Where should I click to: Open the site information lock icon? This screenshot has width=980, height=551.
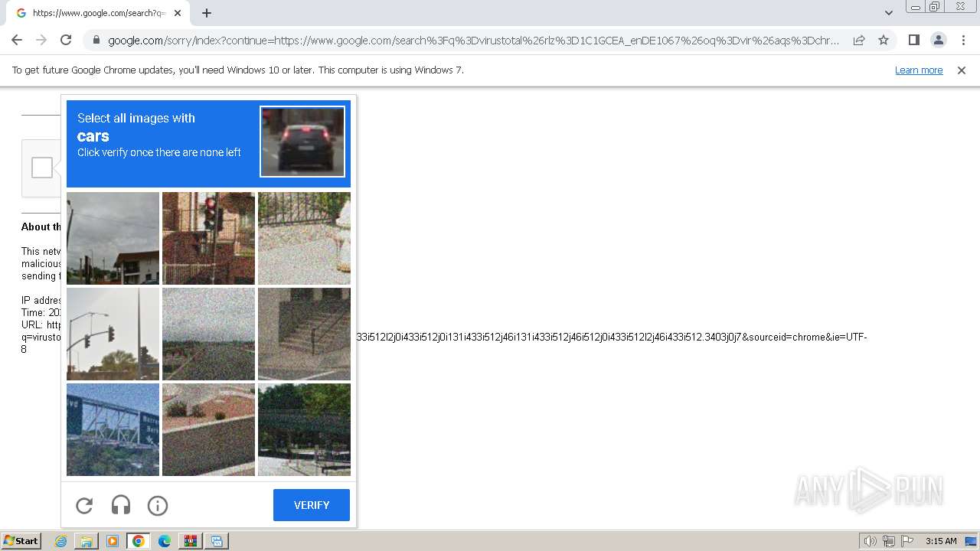click(x=96, y=41)
